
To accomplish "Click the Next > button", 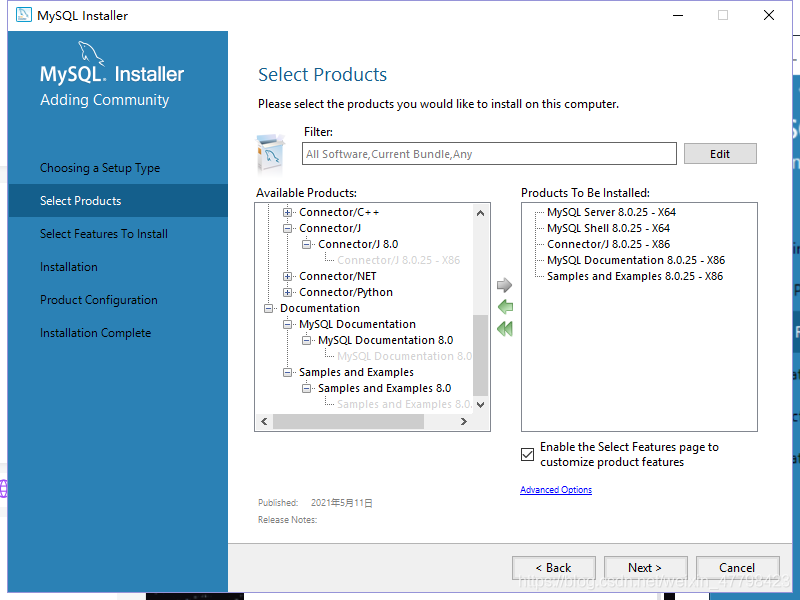I will pos(645,567).
